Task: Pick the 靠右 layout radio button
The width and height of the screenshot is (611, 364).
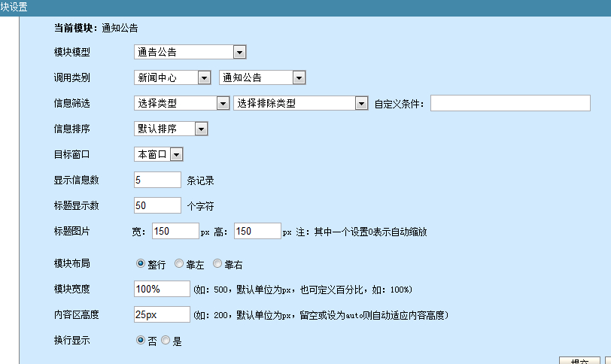Action: pos(218,264)
